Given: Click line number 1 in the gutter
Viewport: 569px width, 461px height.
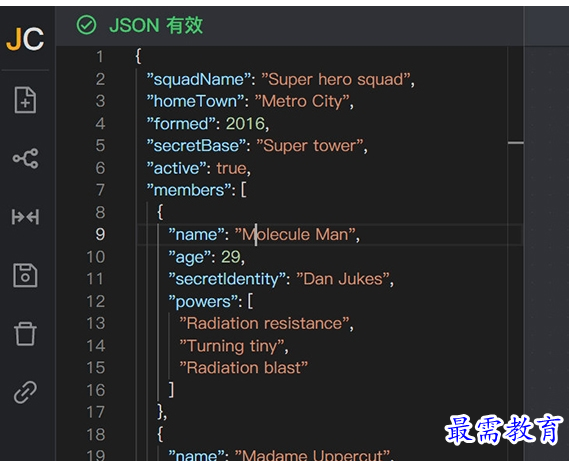Looking at the screenshot, I should pos(100,57).
